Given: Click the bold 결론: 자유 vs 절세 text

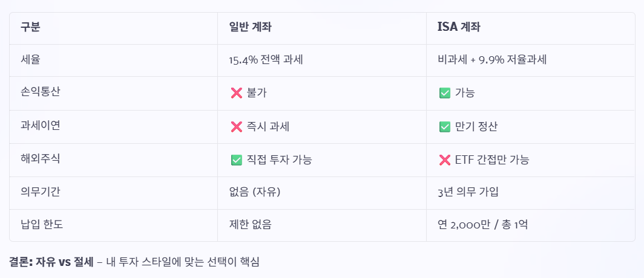Looking at the screenshot, I should pyautogui.click(x=52, y=262).
